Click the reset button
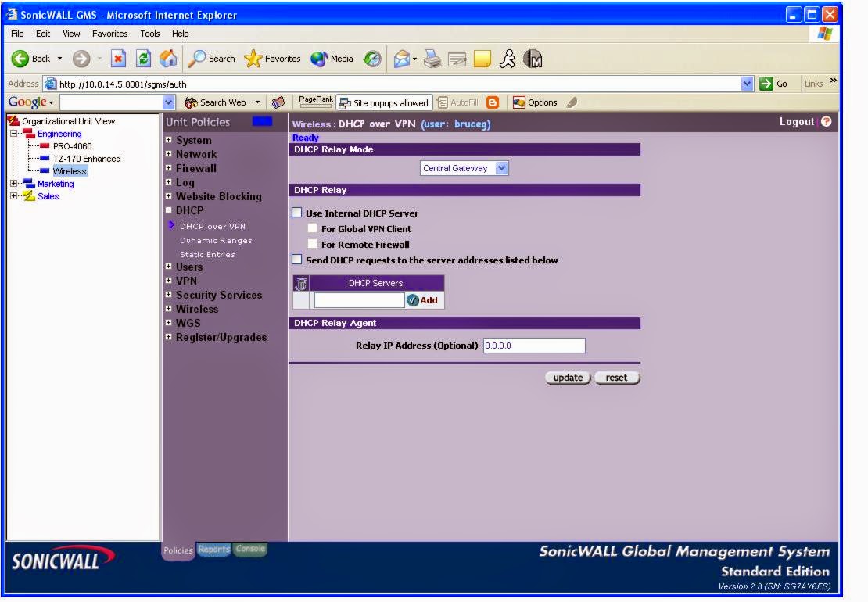Viewport: 868px width, 602px height. pyautogui.click(x=617, y=378)
